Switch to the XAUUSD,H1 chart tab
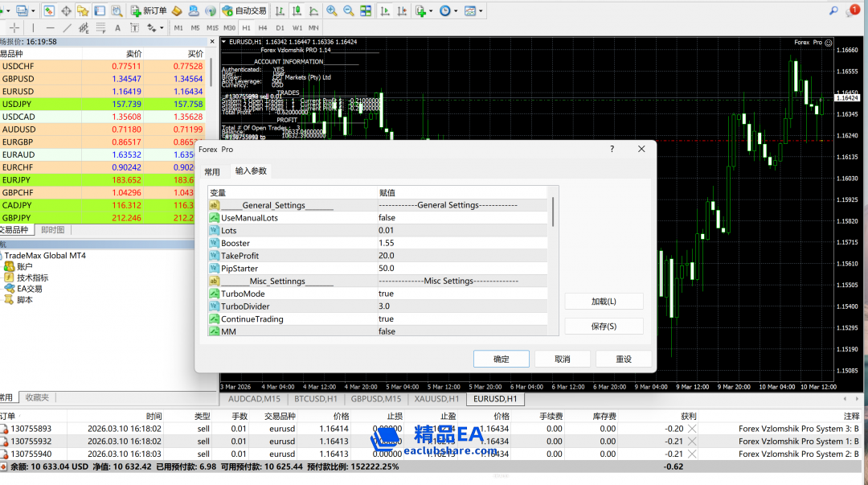The height and width of the screenshot is (485, 868). coord(436,398)
